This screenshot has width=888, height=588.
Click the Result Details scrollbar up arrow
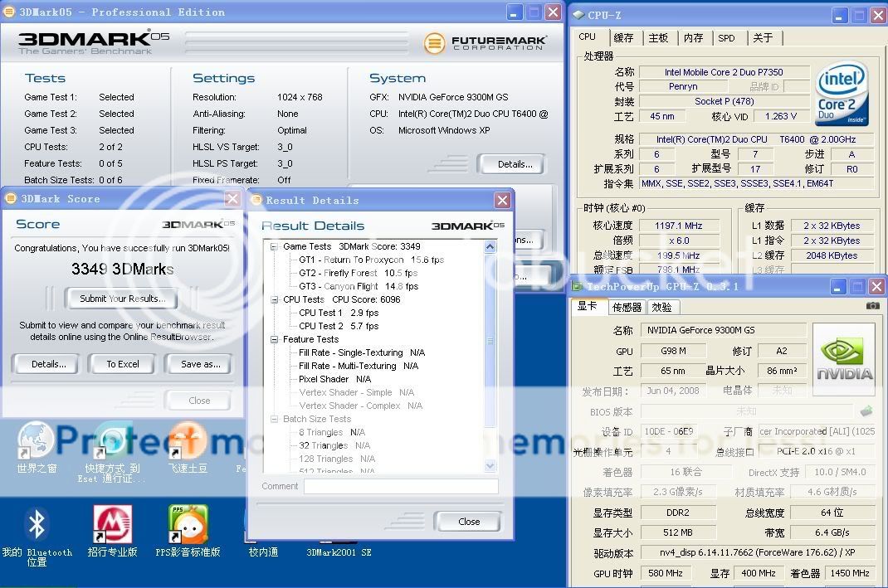click(490, 247)
